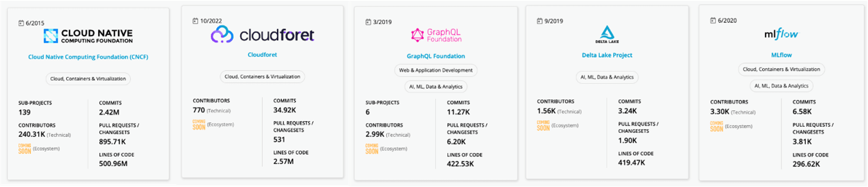Select MLflow's Cloud, Containers & Virtualization tag
This screenshot has width=868, height=187.
[781, 69]
